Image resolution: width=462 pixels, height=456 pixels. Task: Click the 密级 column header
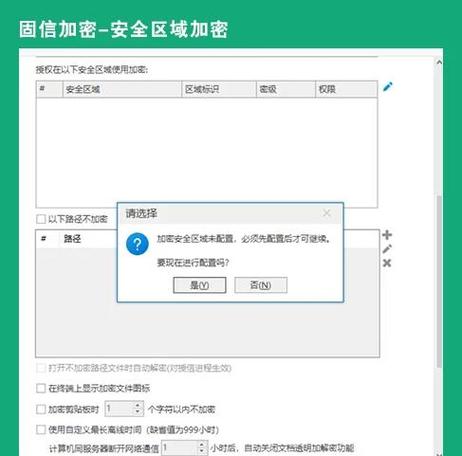coord(286,89)
